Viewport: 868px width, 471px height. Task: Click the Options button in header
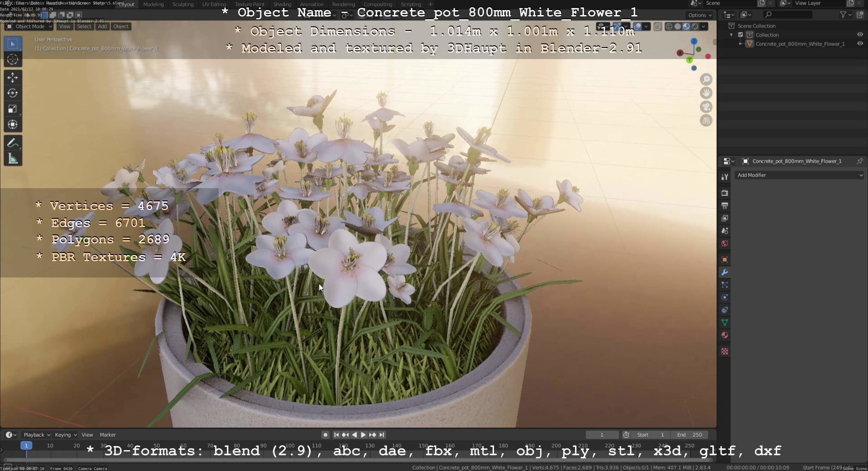(x=700, y=15)
